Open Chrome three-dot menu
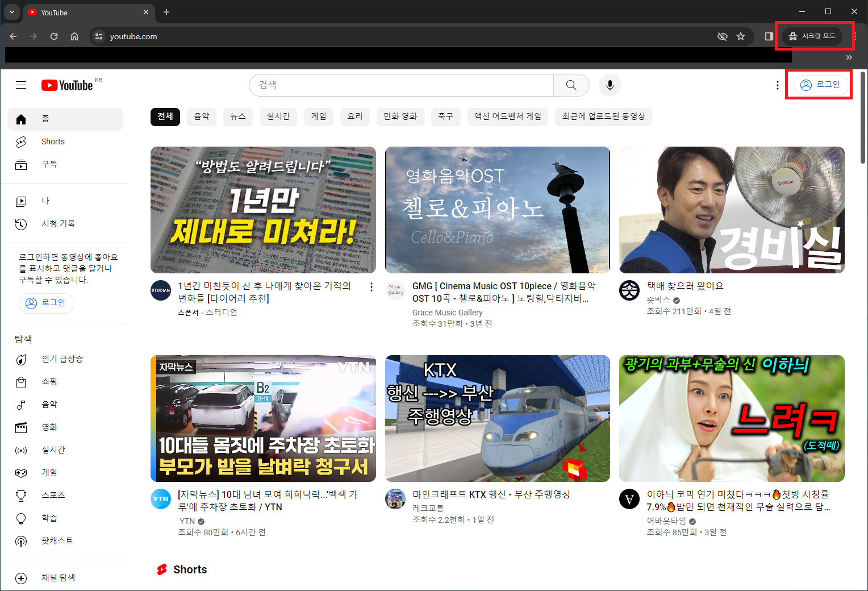868x591 pixels. [856, 36]
